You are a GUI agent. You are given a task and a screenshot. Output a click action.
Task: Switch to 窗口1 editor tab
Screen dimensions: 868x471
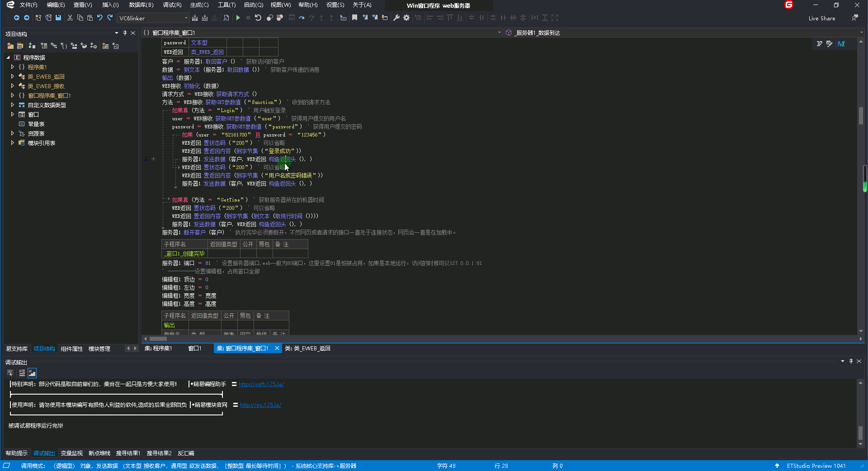195,349
